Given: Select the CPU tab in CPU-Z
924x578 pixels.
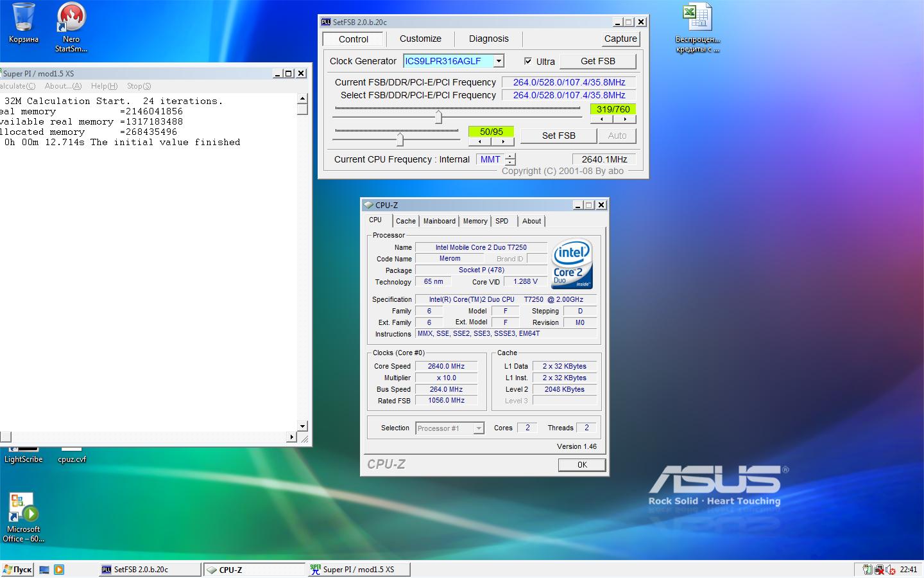Looking at the screenshot, I should tap(376, 220).
